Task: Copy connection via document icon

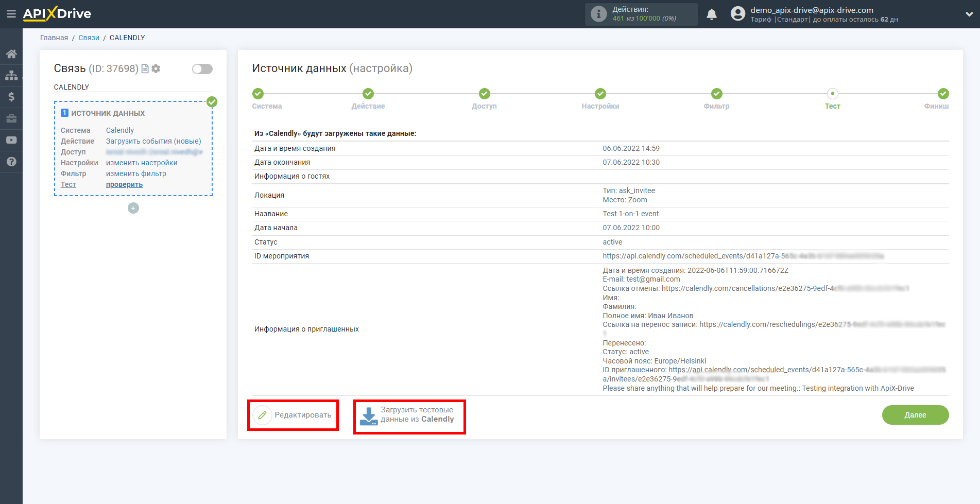Action: pos(145,68)
